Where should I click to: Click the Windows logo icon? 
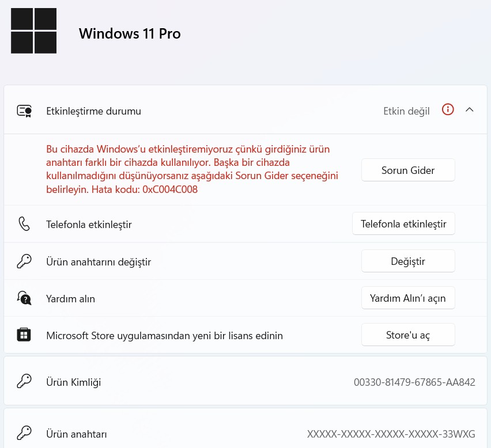33,31
